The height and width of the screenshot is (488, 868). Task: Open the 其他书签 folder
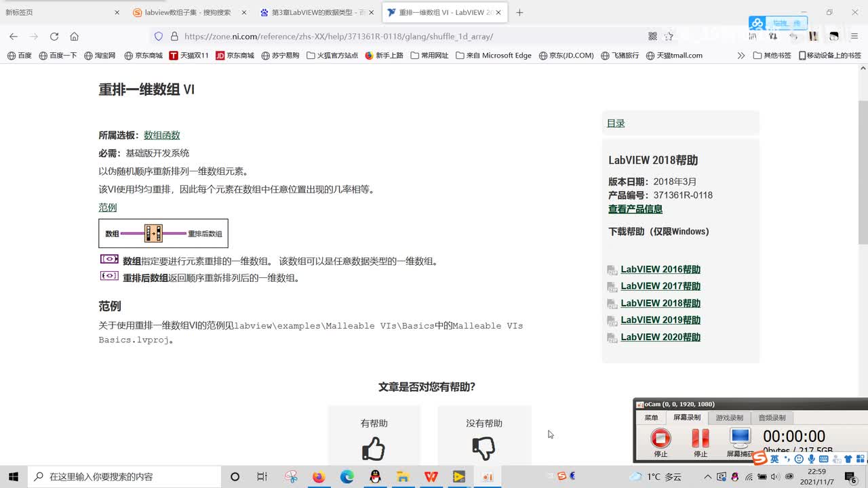[x=772, y=56]
